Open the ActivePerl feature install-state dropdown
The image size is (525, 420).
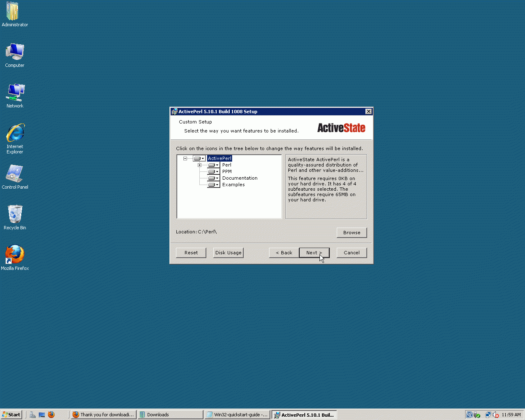coord(199,158)
